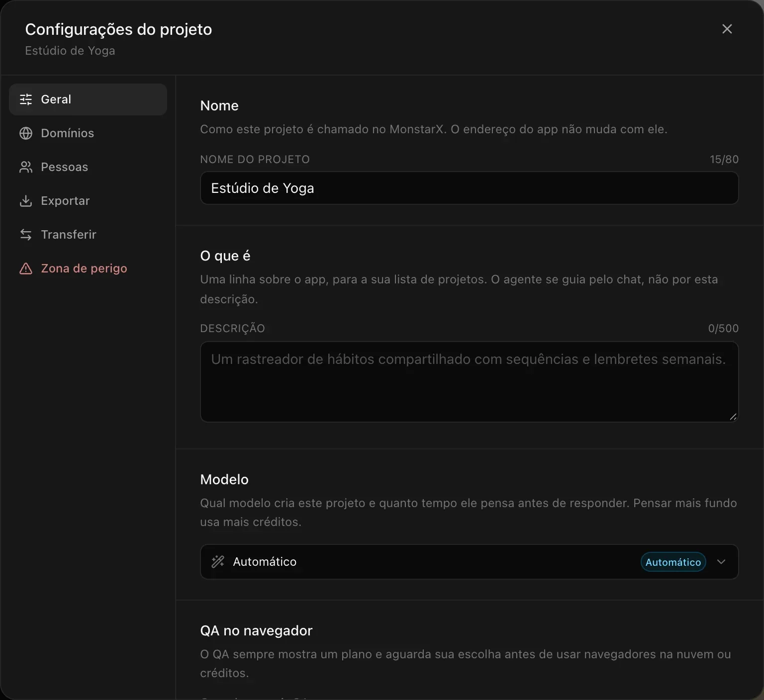Image resolution: width=764 pixels, height=700 pixels.
Task: Click the Zona de perigo warning icon
Action: (x=26, y=268)
